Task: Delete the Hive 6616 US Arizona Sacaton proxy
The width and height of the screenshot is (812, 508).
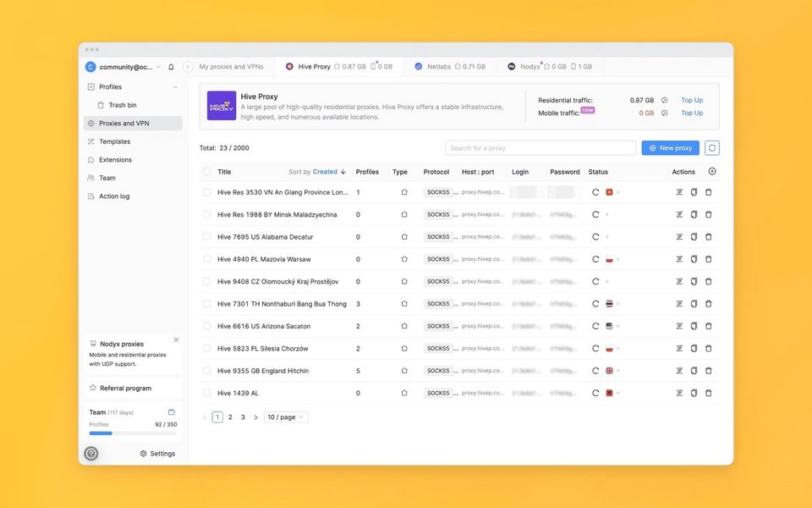Action: pyautogui.click(x=709, y=326)
